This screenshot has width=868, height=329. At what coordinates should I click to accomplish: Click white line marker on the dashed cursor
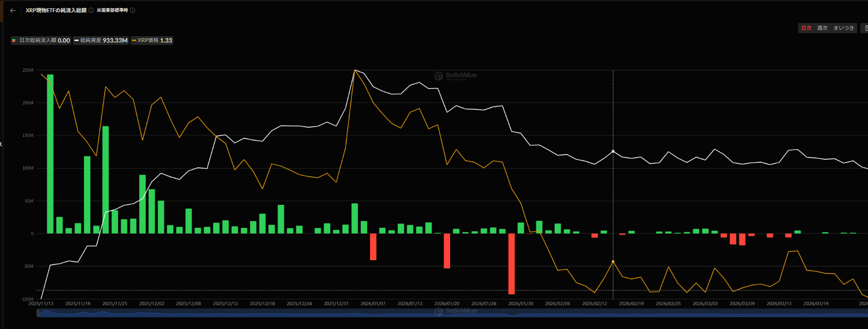tap(613, 152)
